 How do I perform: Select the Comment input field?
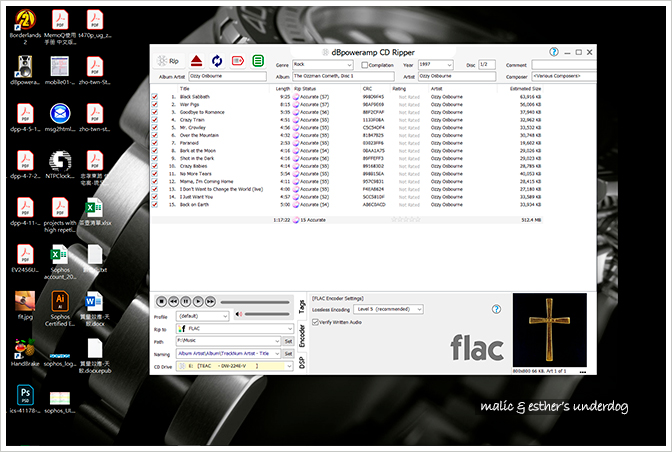(x=564, y=65)
